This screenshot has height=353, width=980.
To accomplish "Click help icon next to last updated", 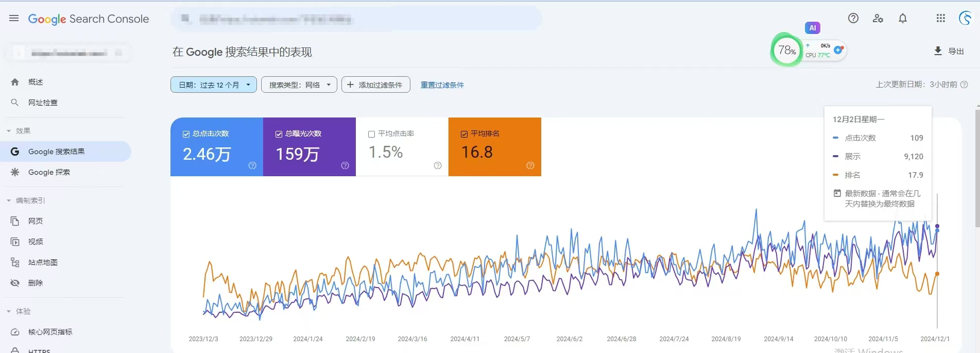I will pyautogui.click(x=964, y=85).
